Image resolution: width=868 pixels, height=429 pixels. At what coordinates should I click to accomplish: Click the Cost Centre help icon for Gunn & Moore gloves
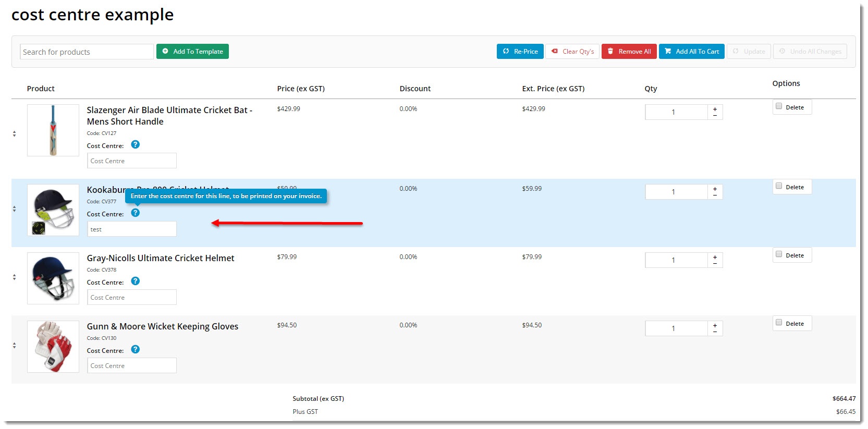pos(135,349)
